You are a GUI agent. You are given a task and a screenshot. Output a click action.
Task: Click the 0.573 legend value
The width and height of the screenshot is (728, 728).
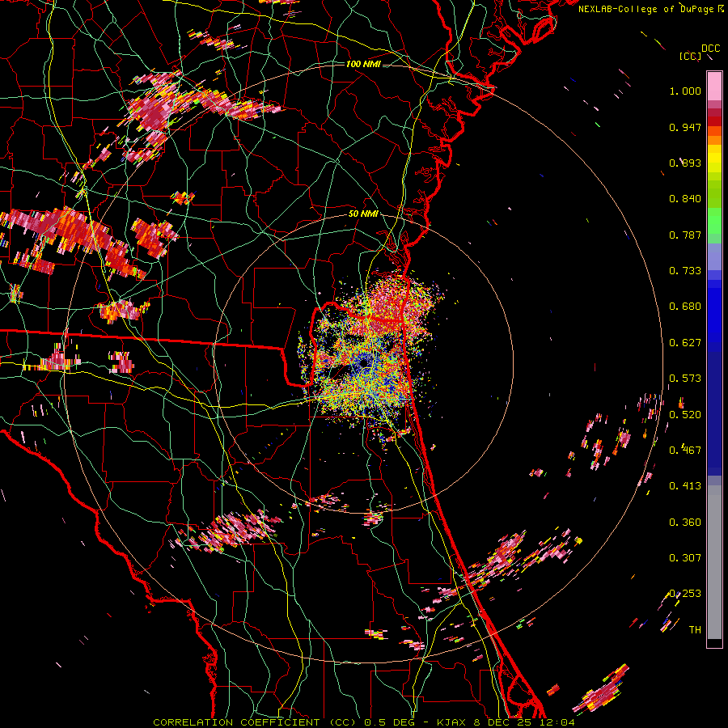[685, 379]
